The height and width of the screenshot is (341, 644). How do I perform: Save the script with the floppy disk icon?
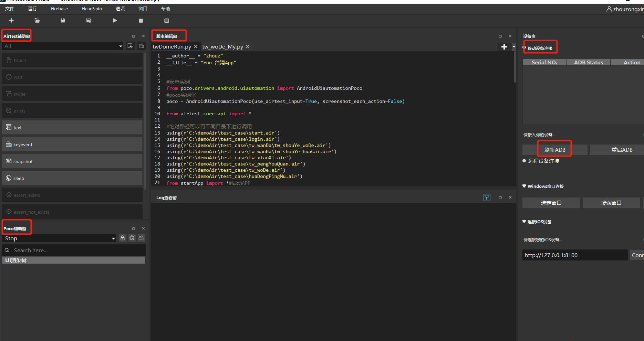(63, 21)
